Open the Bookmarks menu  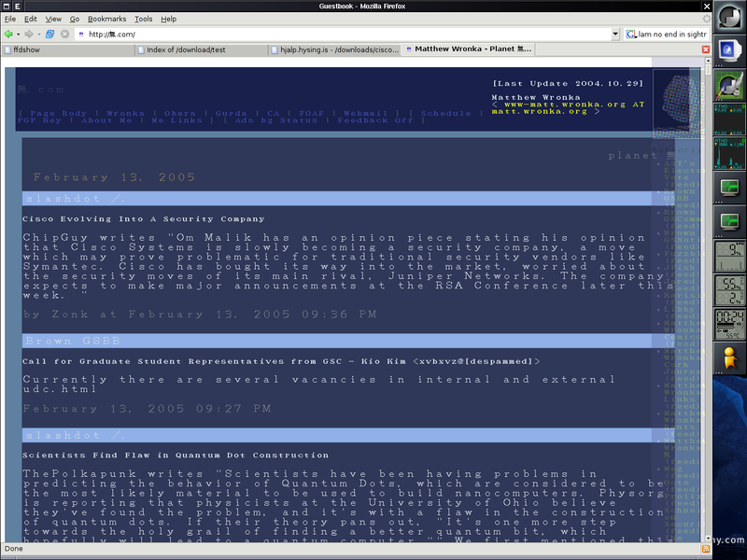click(106, 19)
